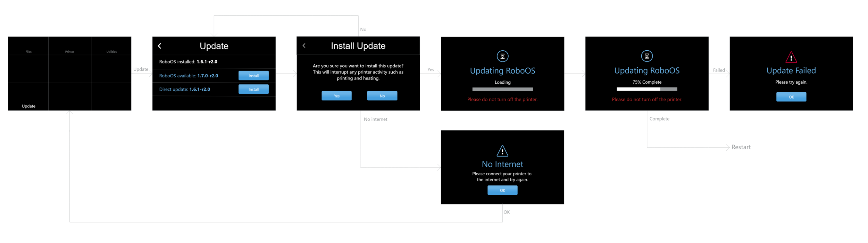Open the Utilities tab
The height and width of the screenshot is (243, 868).
111,52
